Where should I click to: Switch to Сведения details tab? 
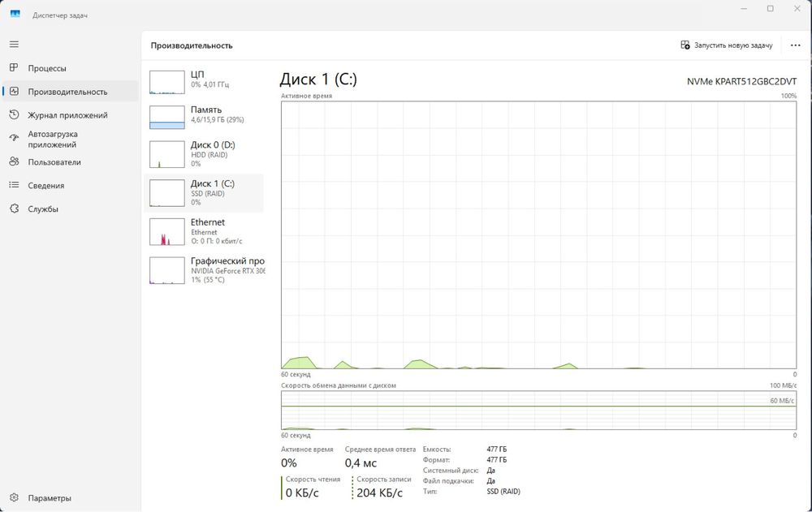71,185
